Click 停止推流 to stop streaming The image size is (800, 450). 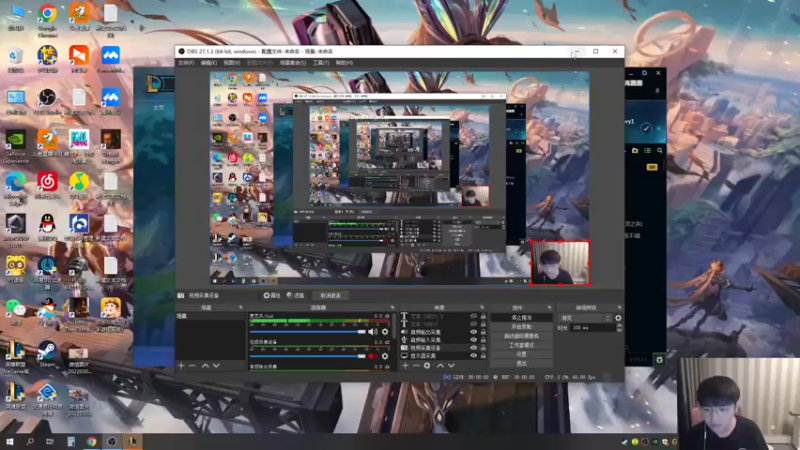click(x=521, y=317)
